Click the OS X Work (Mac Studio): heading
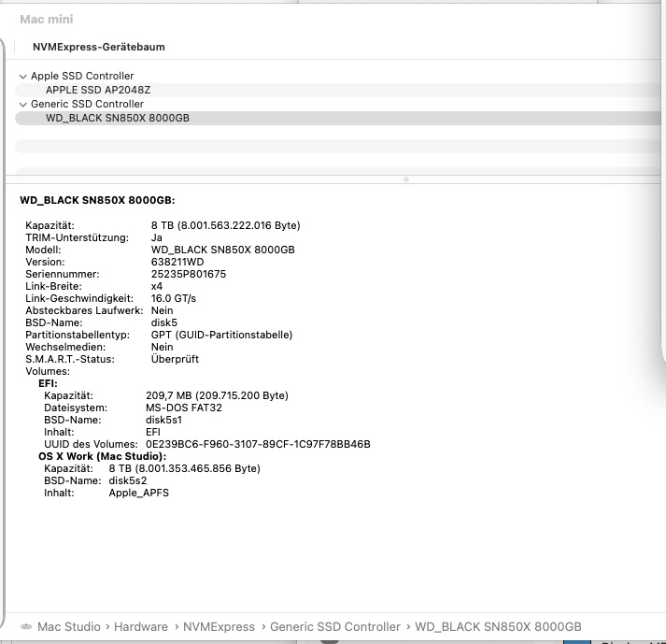Image resolution: width=666 pixels, height=644 pixels. (x=102, y=456)
